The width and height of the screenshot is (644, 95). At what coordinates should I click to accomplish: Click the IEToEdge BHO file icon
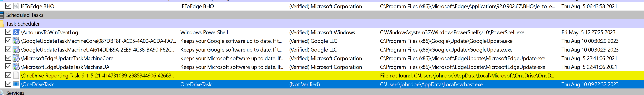click(x=16, y=6)
